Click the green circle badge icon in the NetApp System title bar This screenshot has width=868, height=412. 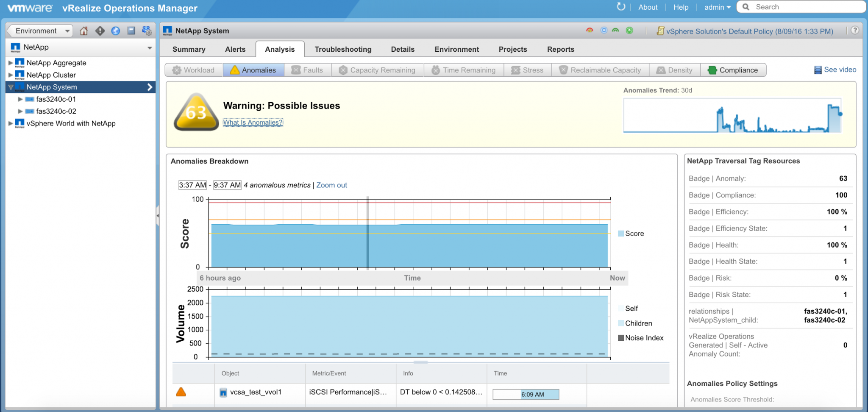point(629,31)
